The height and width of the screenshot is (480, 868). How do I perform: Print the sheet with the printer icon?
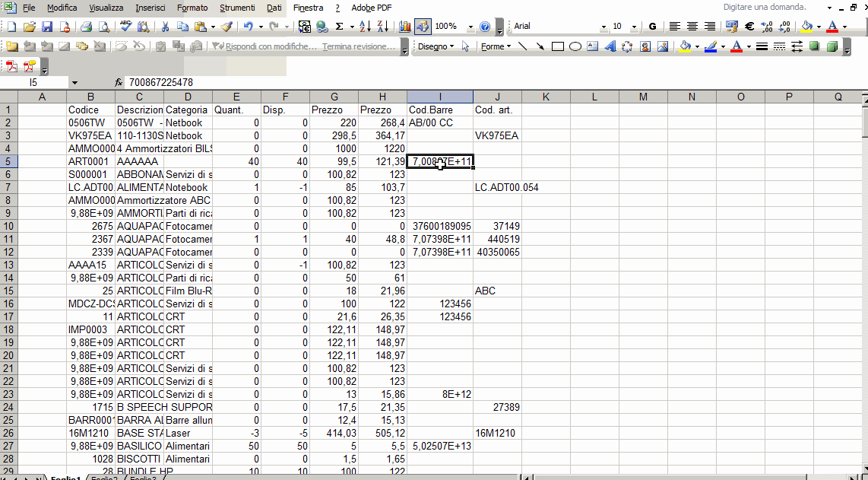[x=87, y=27]
